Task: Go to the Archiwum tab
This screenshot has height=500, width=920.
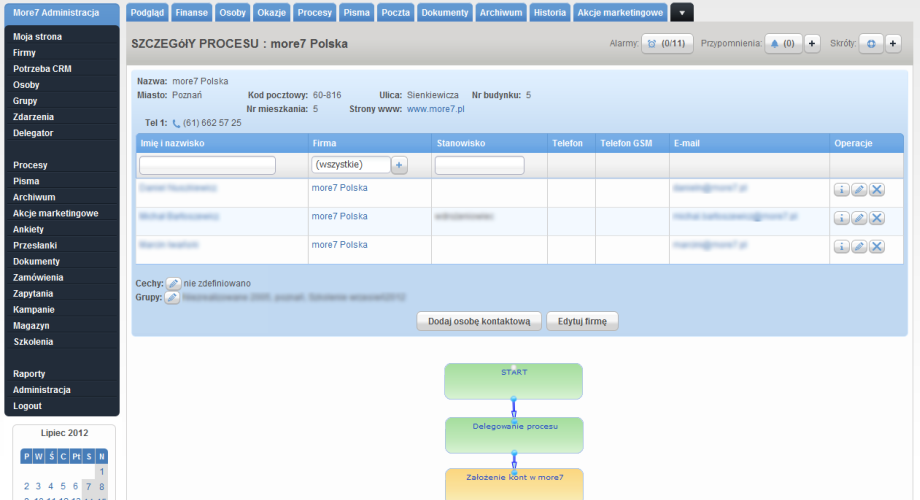Action: [x=500, y=13]
